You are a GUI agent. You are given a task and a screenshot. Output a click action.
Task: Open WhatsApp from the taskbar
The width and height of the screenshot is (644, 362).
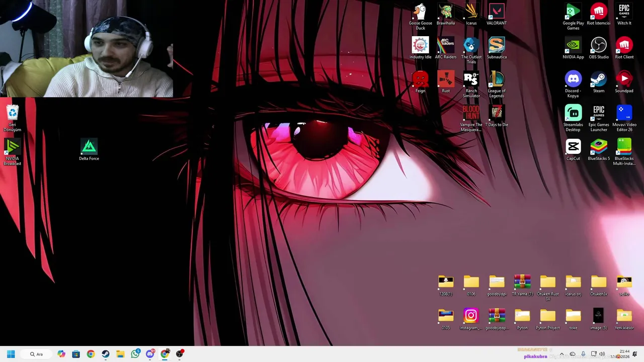(x=135, y=354)
